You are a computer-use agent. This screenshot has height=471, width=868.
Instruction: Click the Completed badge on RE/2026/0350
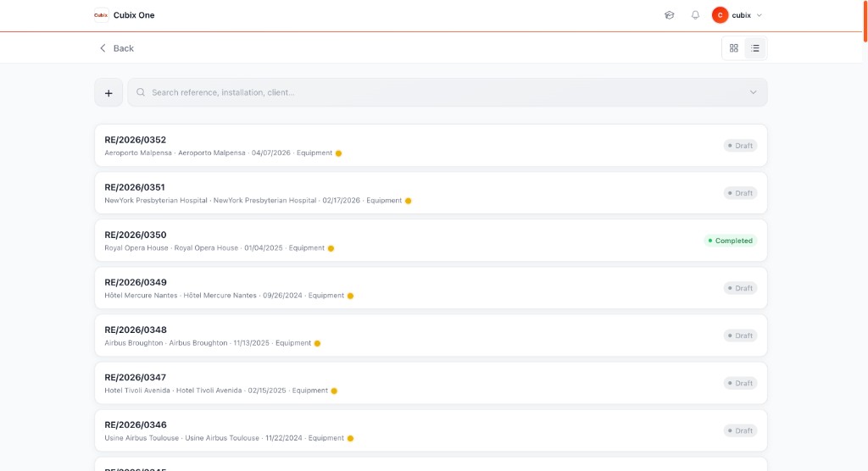(730, 241)
